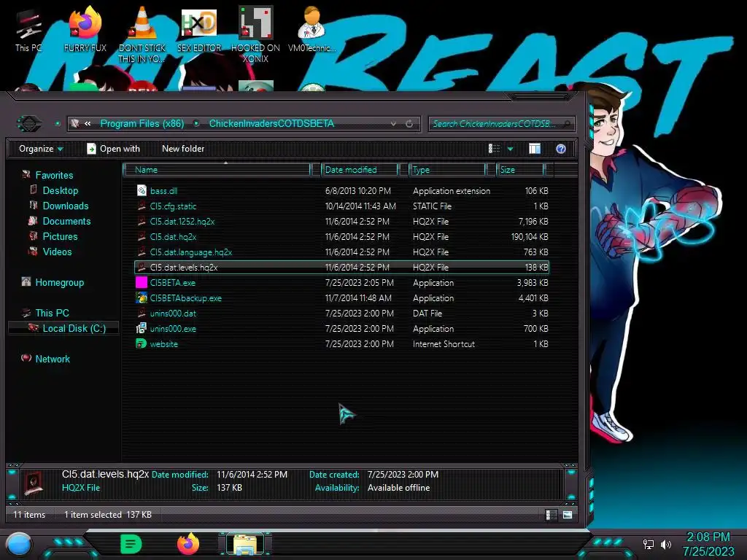Screen dimensions: 747x560
Task: Select the CI5.dat.levels.hq2x file row
Action: [341, 267]
